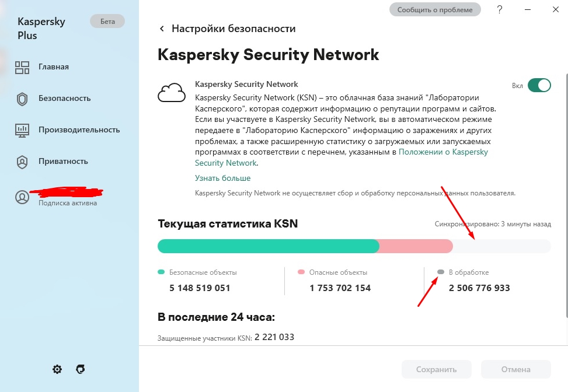Click the Безопасность shield icon
The image size is (568, 392).
tap(22, 99)
